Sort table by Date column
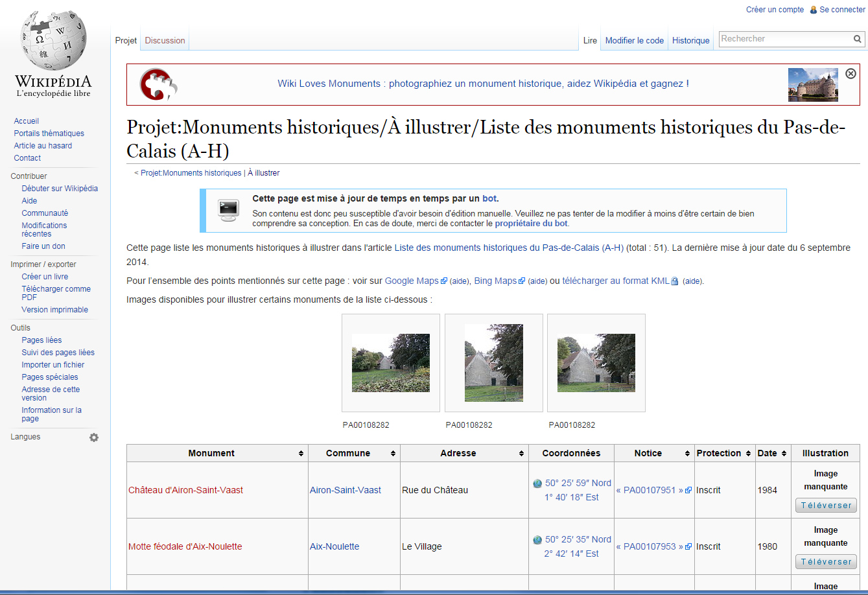868x595 pixels. pyautogui.click(x=784, y=454)
